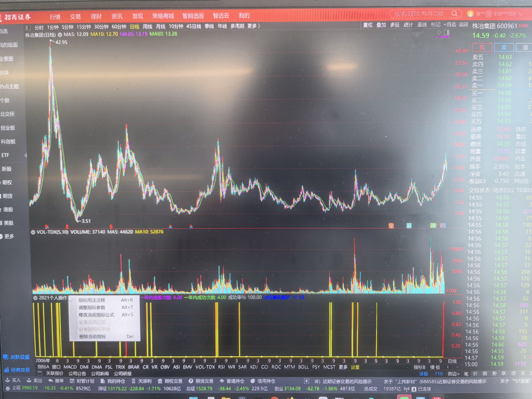The image size is (532, 399).
Task: Switch to the 周线 weekly period tab
Action: [148, 26]
